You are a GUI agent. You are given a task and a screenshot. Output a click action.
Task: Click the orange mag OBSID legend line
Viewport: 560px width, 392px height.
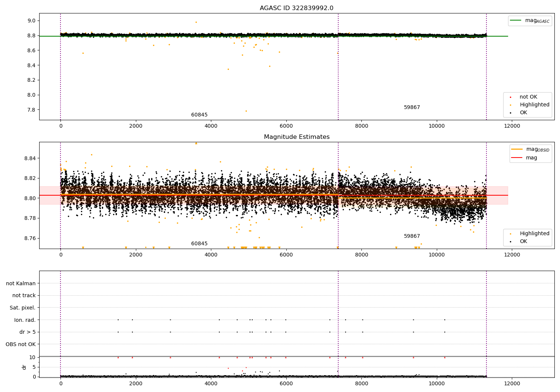[x=517, y=149]
